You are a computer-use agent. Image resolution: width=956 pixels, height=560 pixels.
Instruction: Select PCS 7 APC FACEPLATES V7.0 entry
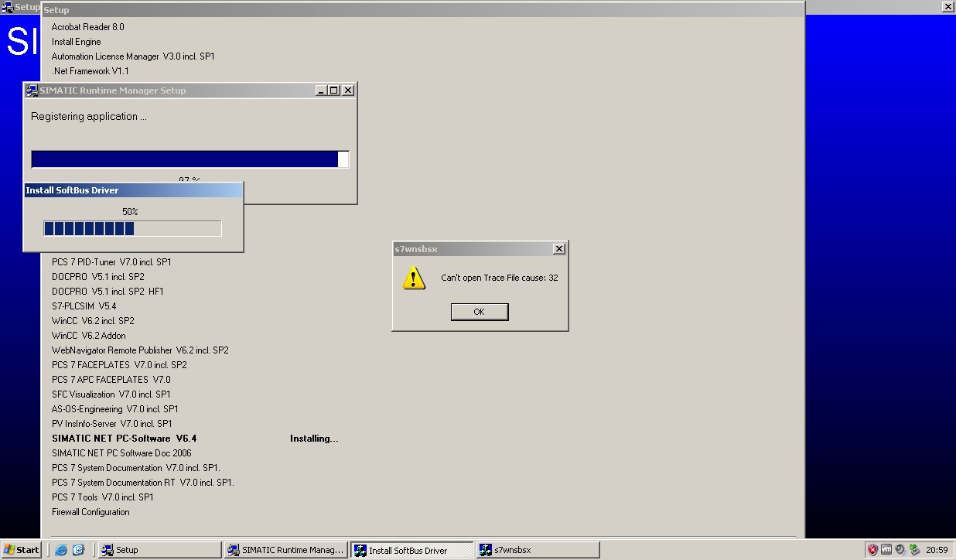(x=111, y=380)
